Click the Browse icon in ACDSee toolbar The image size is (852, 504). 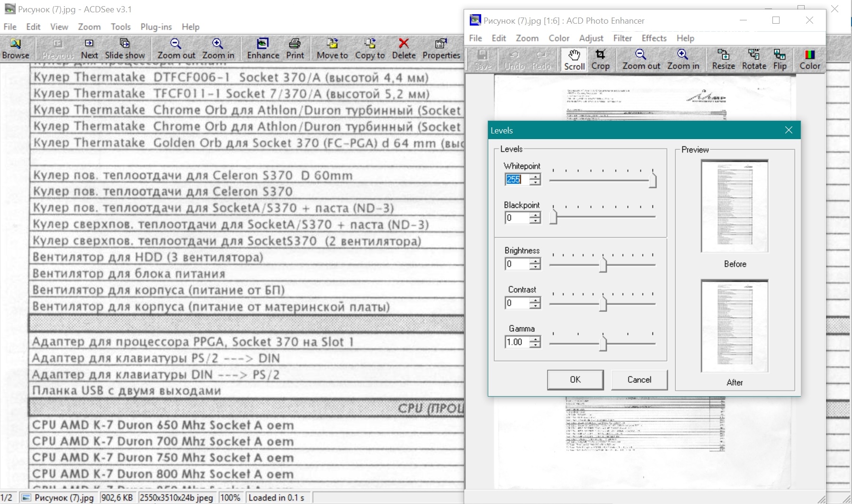pyautogui.click(x=16, y=49)
